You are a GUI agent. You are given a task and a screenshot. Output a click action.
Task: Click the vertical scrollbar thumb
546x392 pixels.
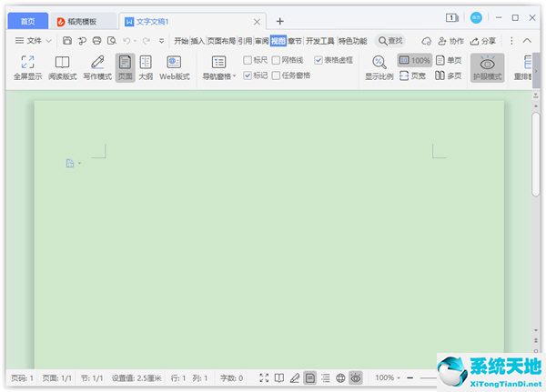[536, 153]
